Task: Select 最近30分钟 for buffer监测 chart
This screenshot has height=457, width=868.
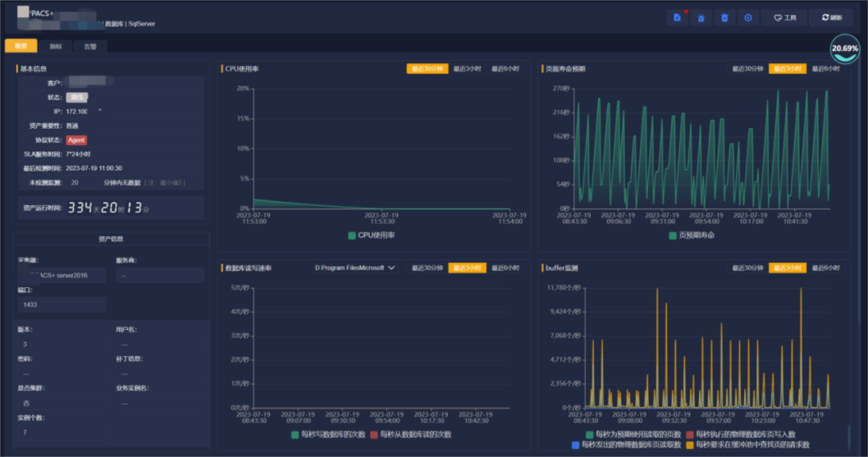Action: click(x=748, y=268)
